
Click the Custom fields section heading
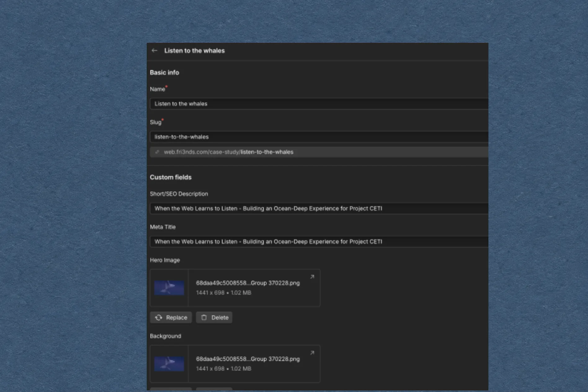pyautogui.click(x=171, y=177)
